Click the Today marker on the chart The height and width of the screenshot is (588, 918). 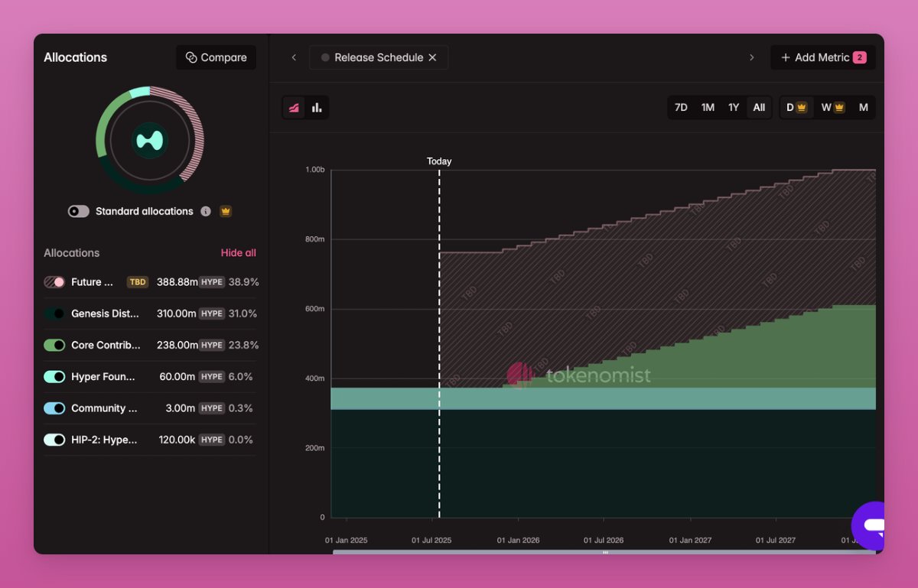pyautogui.click(x=439, y=161)
